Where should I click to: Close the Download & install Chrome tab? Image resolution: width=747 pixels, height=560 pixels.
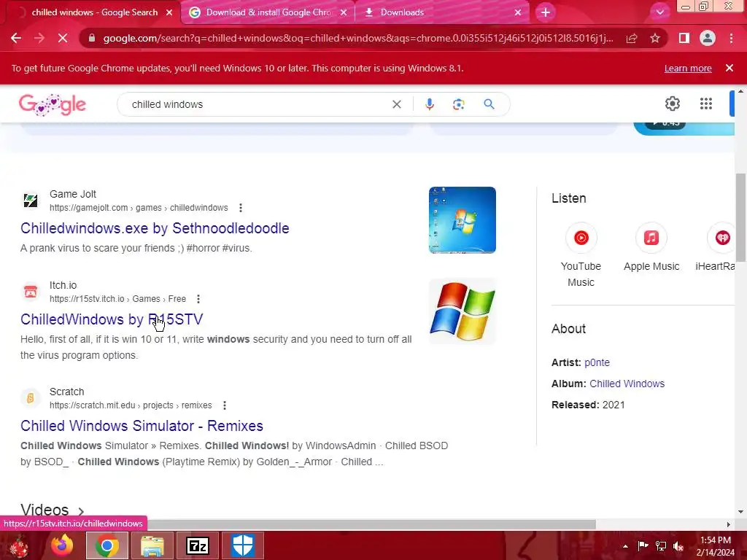coord(344,12)
